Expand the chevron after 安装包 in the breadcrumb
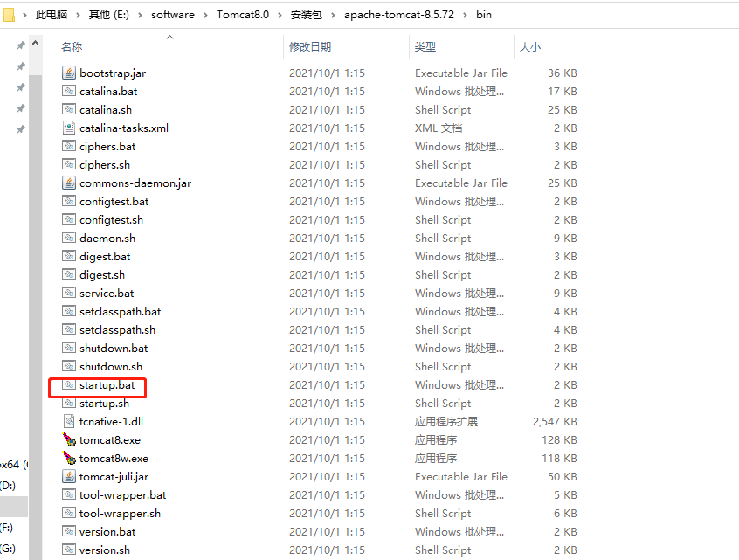The width and height of the screenshot is (739, 560). (333, 15)
